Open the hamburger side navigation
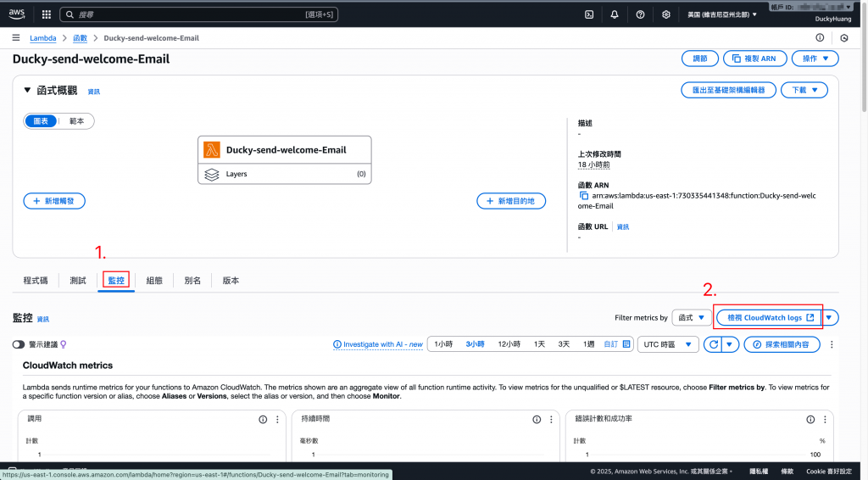868x480 pixels. coord(16,37)
